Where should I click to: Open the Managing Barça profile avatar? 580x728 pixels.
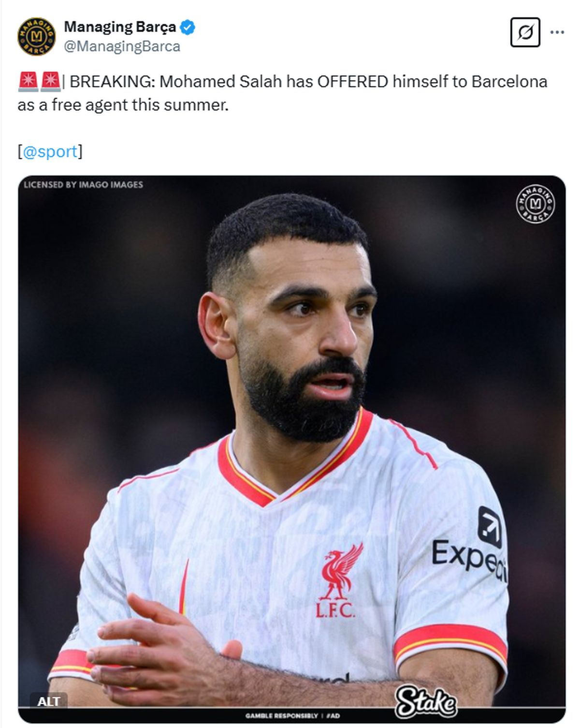37,37
